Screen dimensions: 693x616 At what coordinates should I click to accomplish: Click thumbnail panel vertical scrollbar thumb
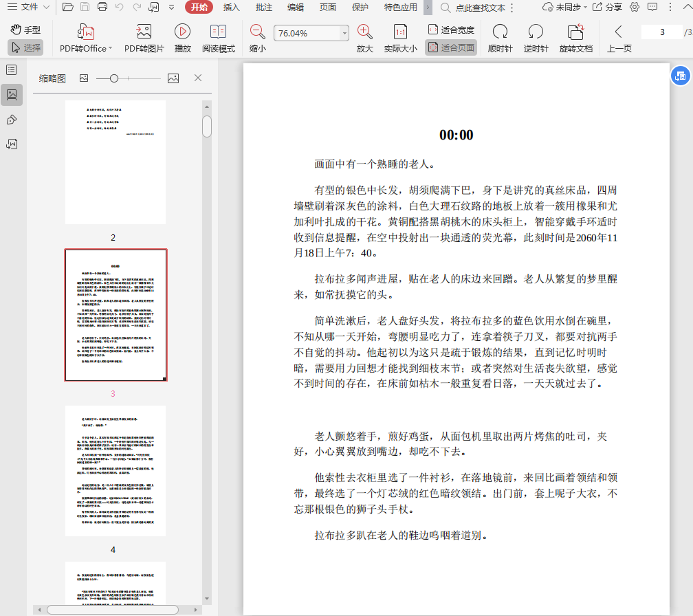pos(207,126)
